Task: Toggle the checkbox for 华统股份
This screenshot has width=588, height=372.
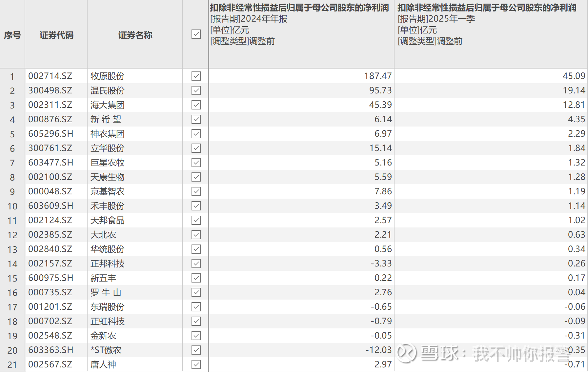Action: tap(196, 249)
